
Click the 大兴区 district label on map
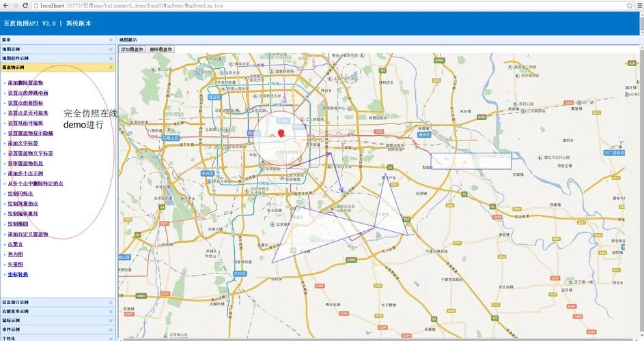click(x=240, y=273)
